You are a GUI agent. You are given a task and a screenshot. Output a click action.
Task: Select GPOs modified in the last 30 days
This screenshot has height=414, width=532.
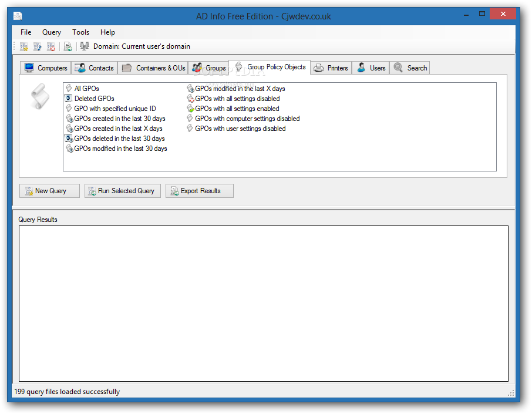pos(116,149)
